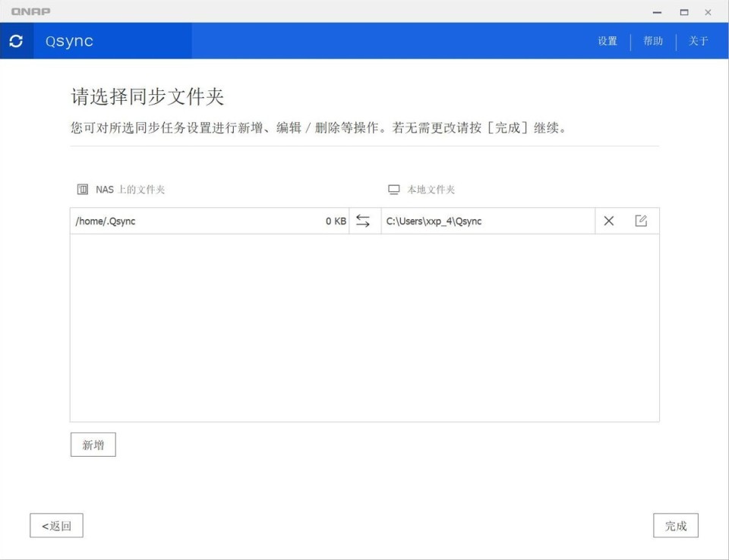Click <返回 to go back
Viewport: 729px width, 560px height.
point(56,525)
